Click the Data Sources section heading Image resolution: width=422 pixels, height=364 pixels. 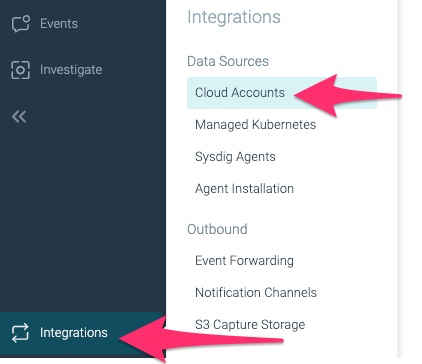click(228, 61)
